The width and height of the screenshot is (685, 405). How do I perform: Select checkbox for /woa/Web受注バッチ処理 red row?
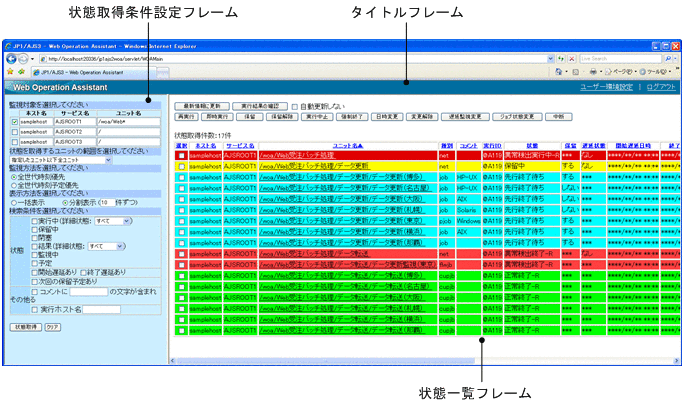[x=182, y=156]
